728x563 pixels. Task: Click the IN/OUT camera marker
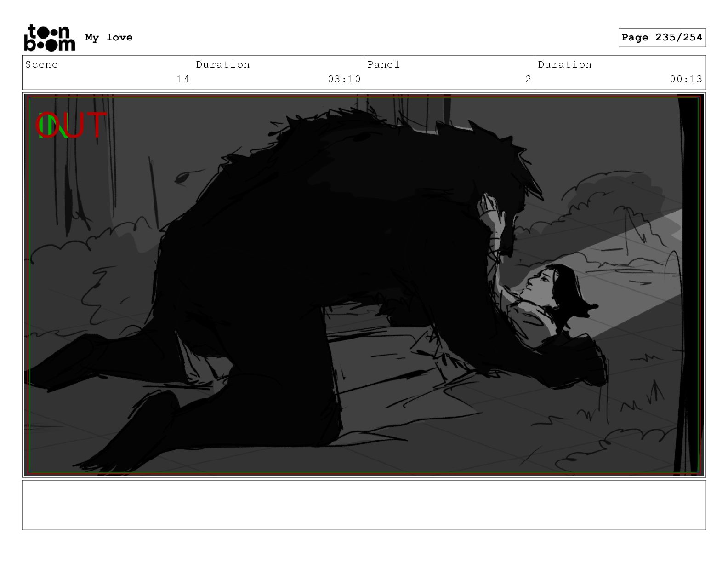coord(71,126)
